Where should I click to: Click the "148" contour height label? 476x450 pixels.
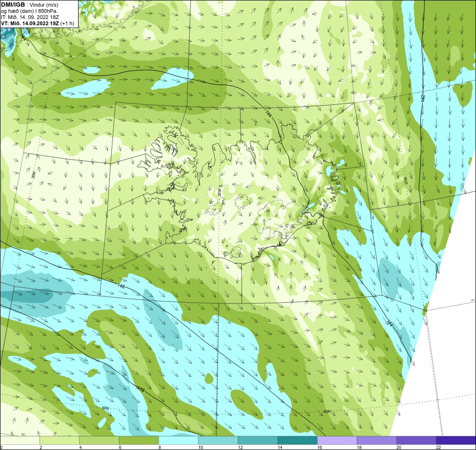coord(141,389)
